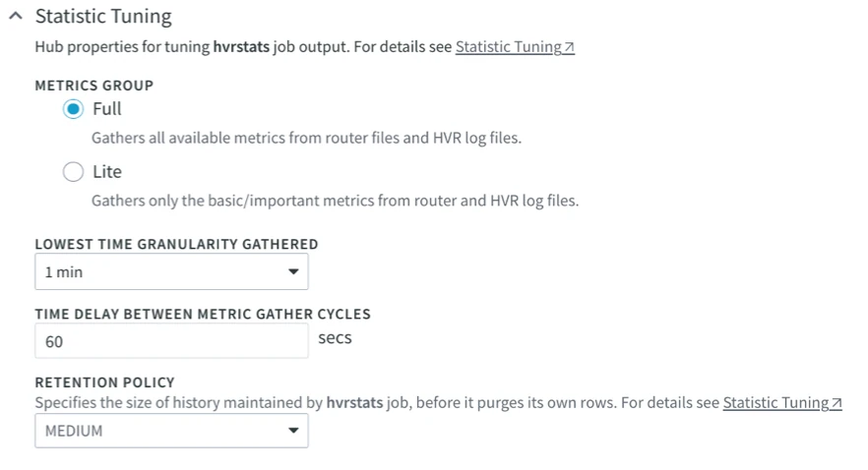Click the arrow icon of the MEDIUM dropdown
The height and width of the screenshot is (470, 868).
(292, 431)
